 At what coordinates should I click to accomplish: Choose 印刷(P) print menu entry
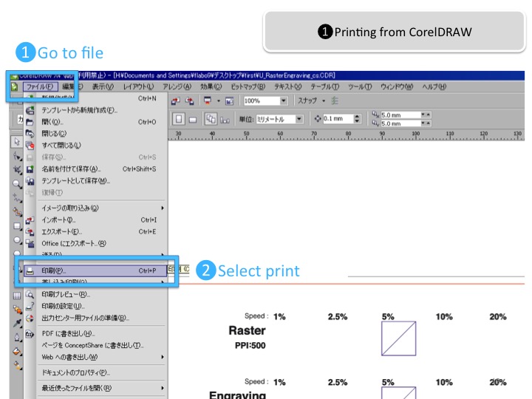pyautogui.click(x=95, y=270)
